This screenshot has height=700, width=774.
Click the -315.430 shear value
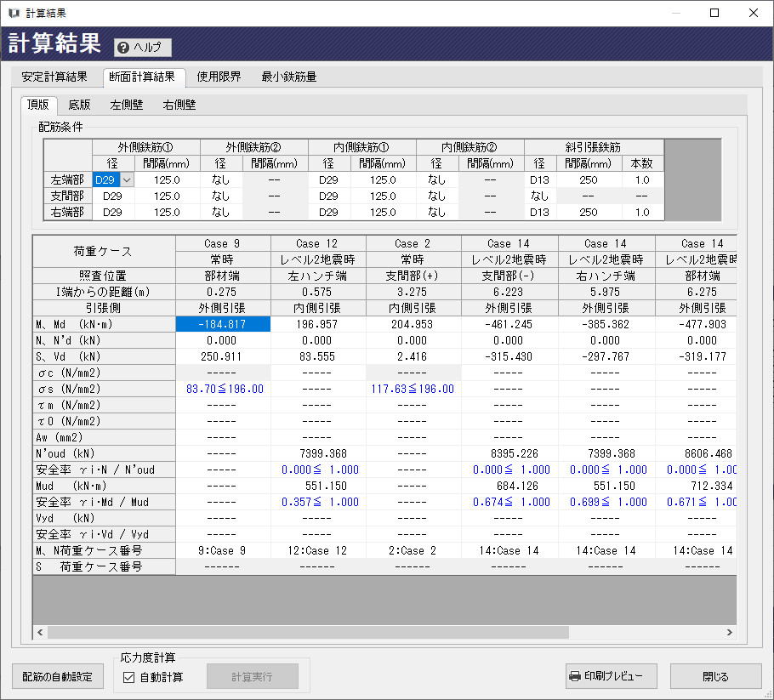point(509,356)
